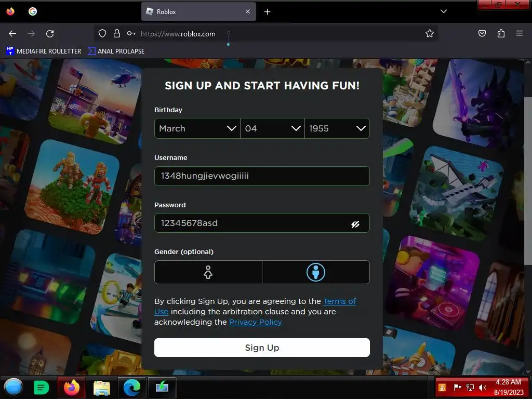The image size is (532, 399).
Task: Open File Explorer from taskbar
Action: click(102, 388)
